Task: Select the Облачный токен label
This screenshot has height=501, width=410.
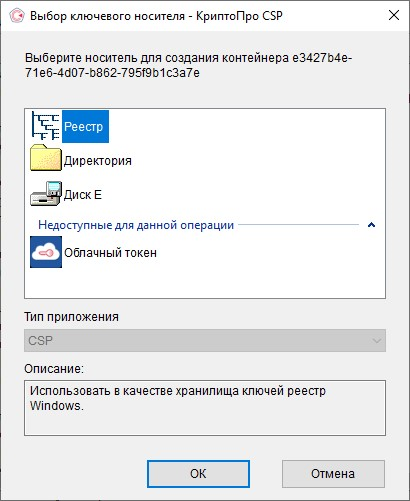Action: (x=110, y=253)
